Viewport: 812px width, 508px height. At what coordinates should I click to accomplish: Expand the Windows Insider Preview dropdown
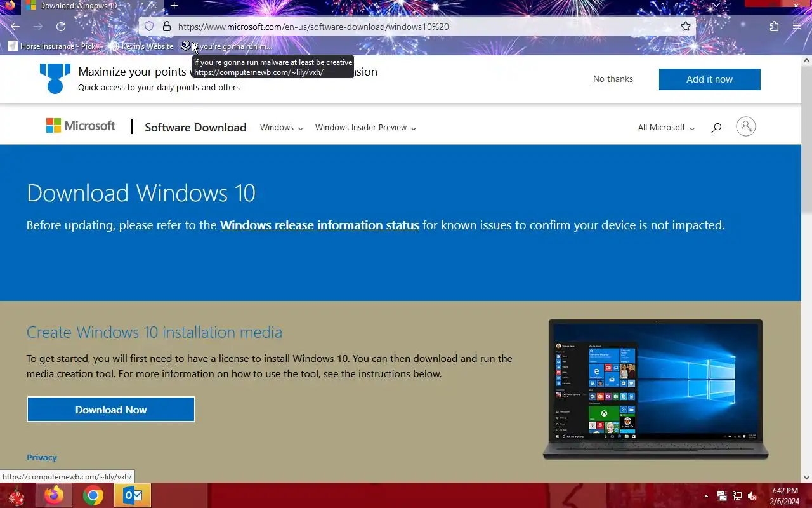click(365, 127)
